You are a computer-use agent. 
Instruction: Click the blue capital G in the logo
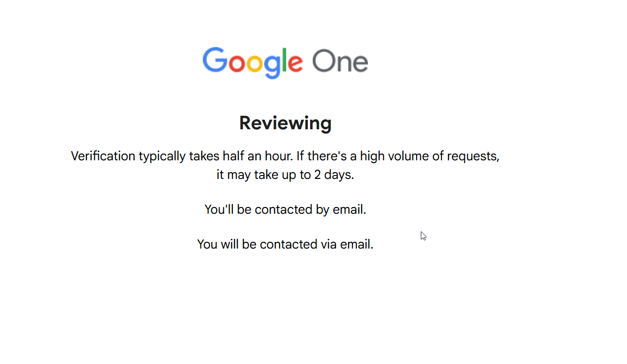pyautogui.click(x=215, y=61)
